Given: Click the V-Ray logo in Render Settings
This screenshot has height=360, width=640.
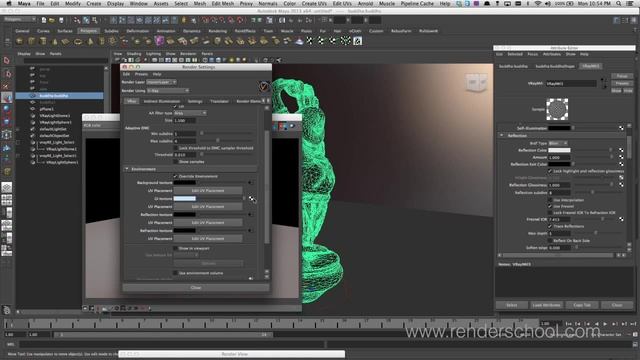Looking at the screenshot, I should tap(264, 86).
